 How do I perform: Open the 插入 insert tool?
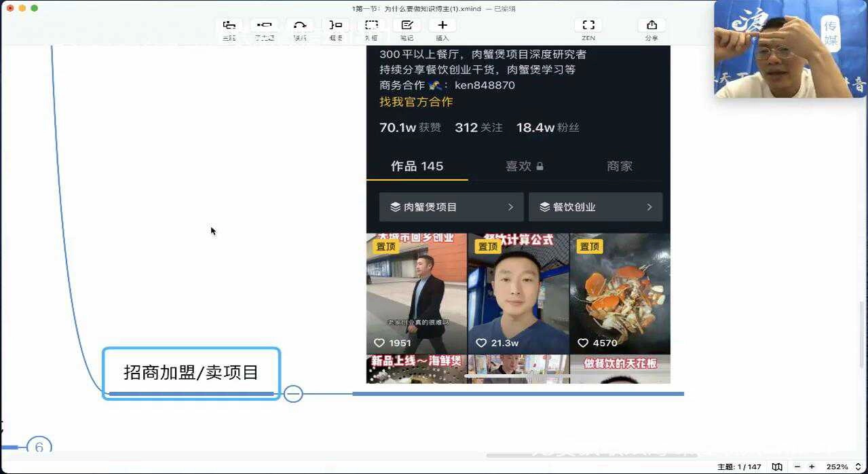coord(441,27)
